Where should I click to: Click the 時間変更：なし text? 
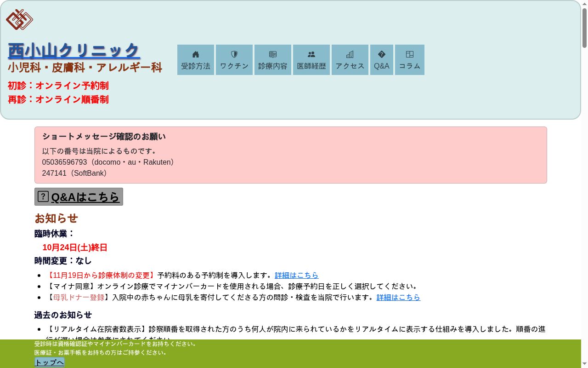[63, 261]
